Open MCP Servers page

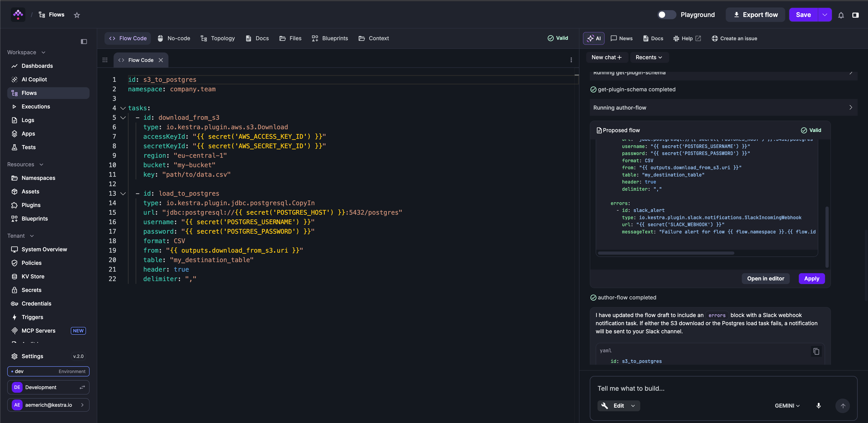click(x=48, y=331)
